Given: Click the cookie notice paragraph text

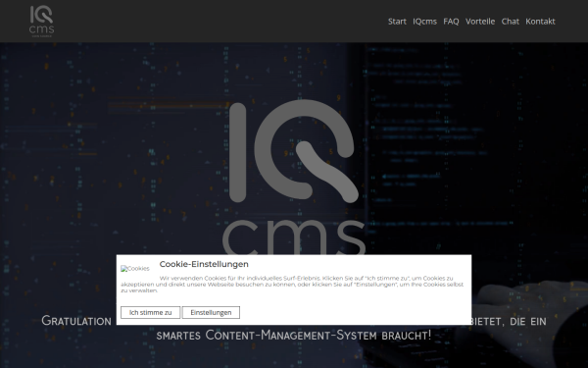Looking at the screenshot, I should click(292, 285).
